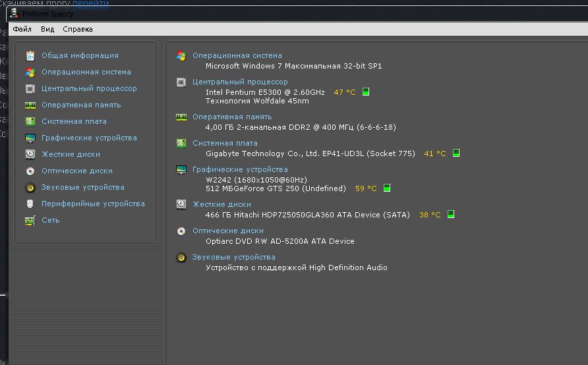Click the network icon in sidebar
Viewport: 588px width, 365px height.
(30, 220)
